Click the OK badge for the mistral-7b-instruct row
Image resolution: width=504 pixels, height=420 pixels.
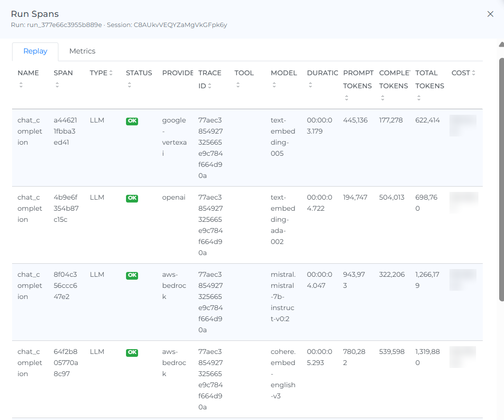[x=132, y=275]
